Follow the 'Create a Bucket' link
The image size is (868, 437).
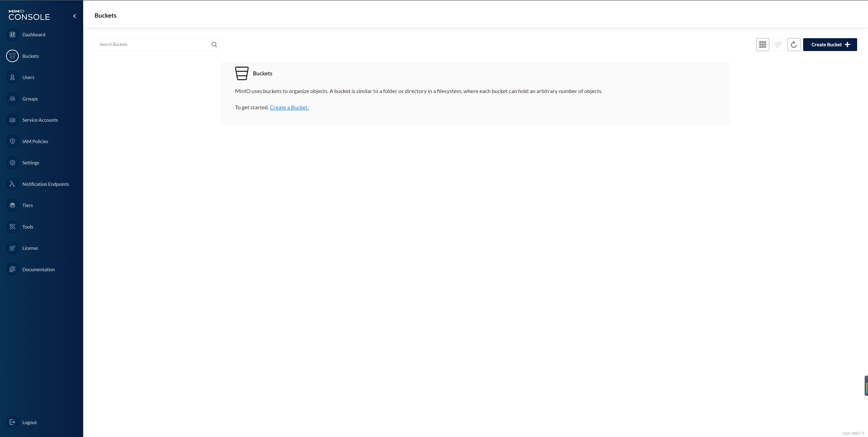[x=289, y=107]
